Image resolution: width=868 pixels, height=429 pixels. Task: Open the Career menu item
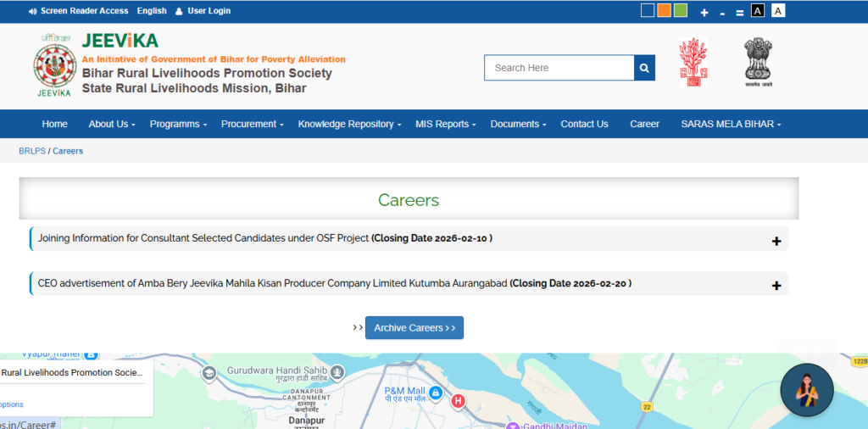644,124
